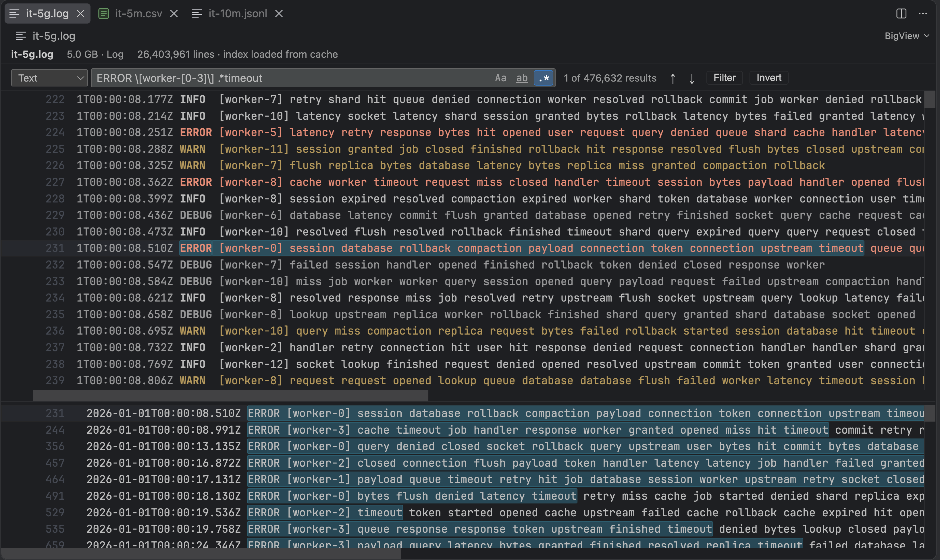Click line 229 DEBUG worker-6 row

click(463, 215)
